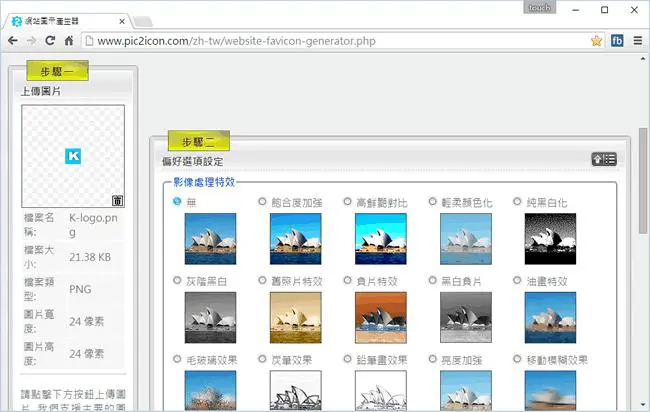Click the 舊照片特效 preview thumbnail
The width and height of the screenshot is (650, 412).
pos(296,317)
